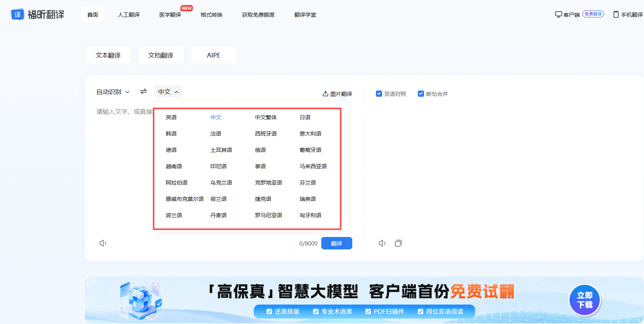Select 意大利语 in the language list
This screenshot has width=644, height=324.
[x=310, y=134]
